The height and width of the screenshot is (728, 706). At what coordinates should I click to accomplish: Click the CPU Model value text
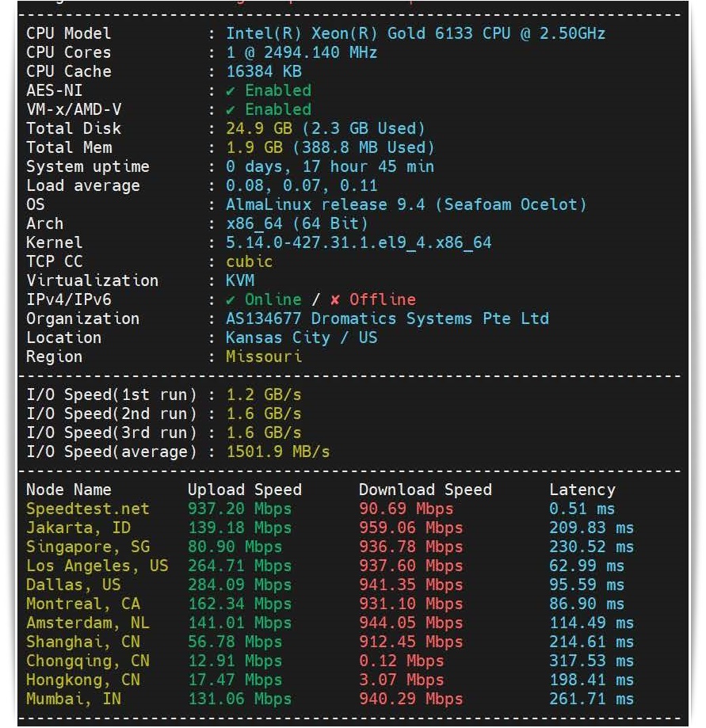(x=415, y=34)
